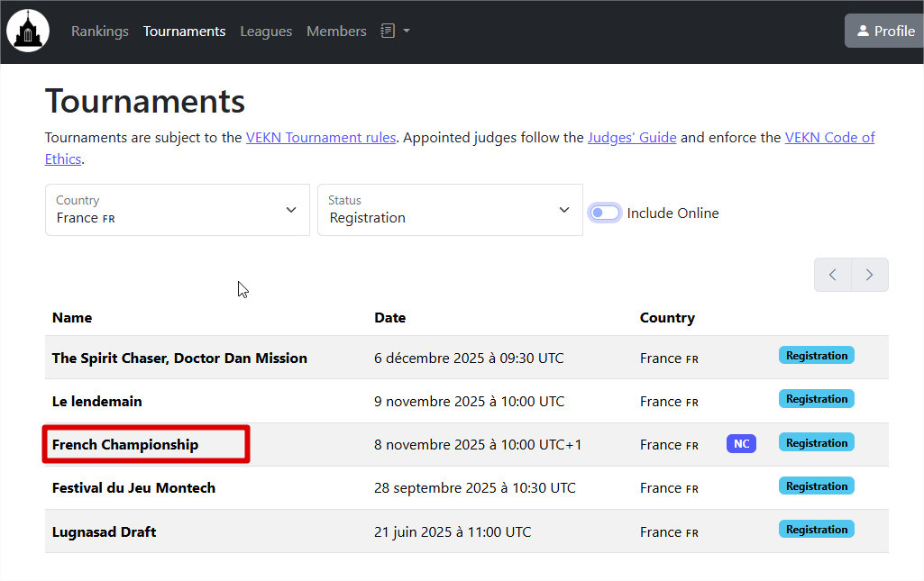This screenshot has width=924, height=581.
Task: Open the Festival du Jeu Montech tournament
Action: tap(133, 488)
